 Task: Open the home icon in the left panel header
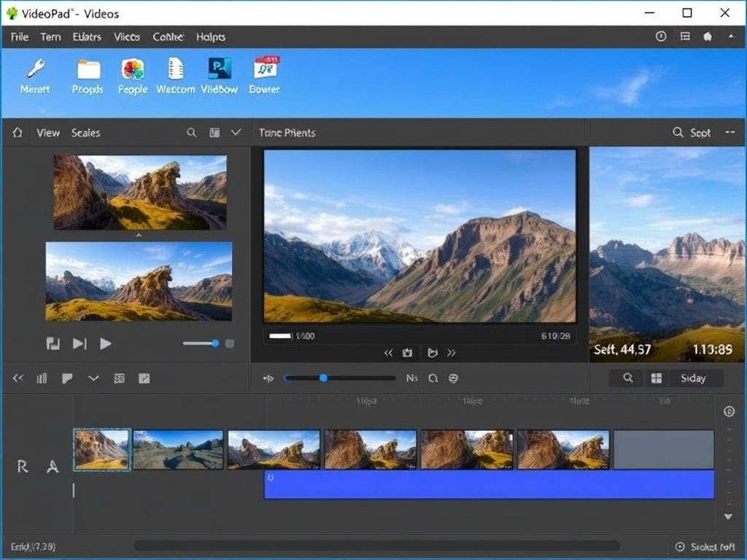click(16, 132)
